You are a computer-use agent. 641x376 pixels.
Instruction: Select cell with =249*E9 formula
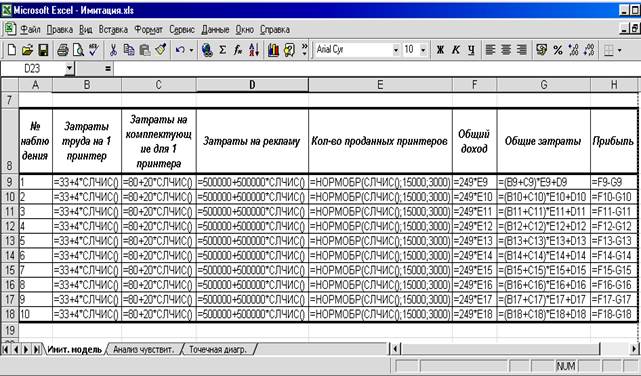475,182
